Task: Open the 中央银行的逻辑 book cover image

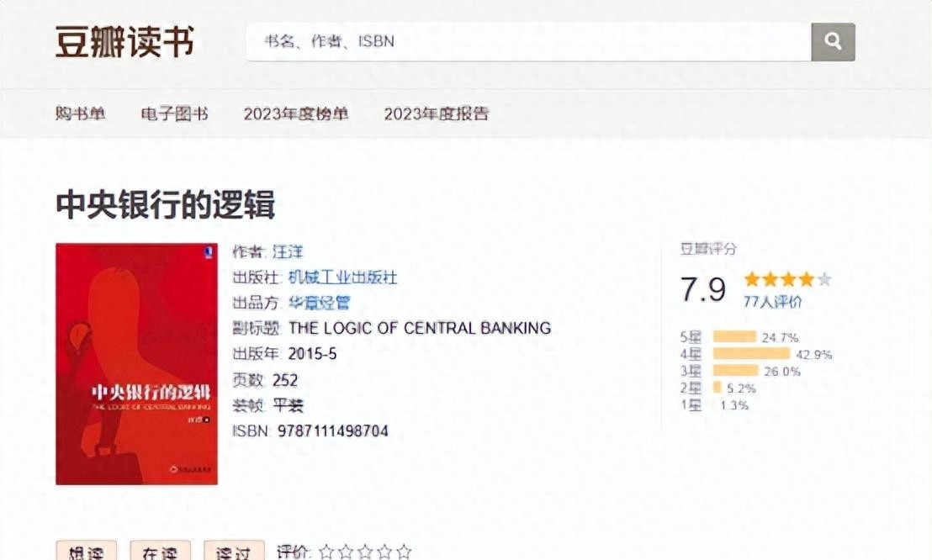Action: click(137, 364)
